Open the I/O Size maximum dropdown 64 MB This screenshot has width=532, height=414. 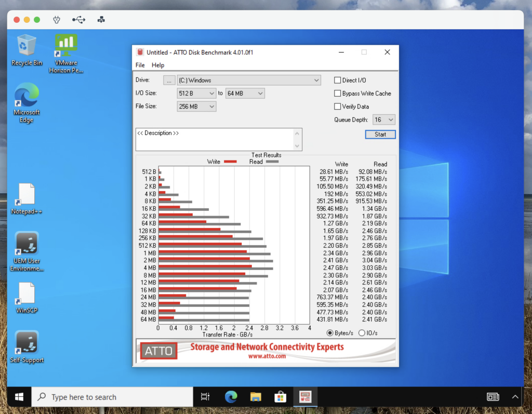245,94
